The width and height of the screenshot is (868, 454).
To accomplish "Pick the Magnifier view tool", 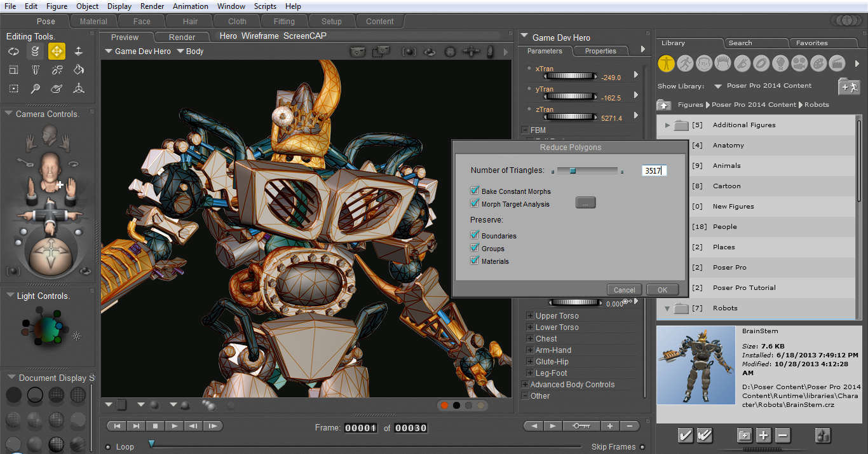I will tap(36, 88).
